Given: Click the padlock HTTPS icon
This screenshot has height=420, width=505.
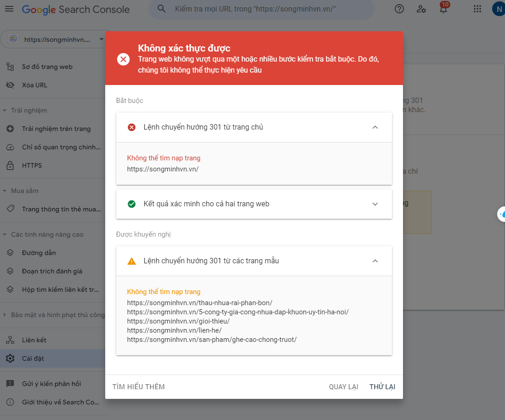Looking at the screenshot, I should [x=10, y=165].
